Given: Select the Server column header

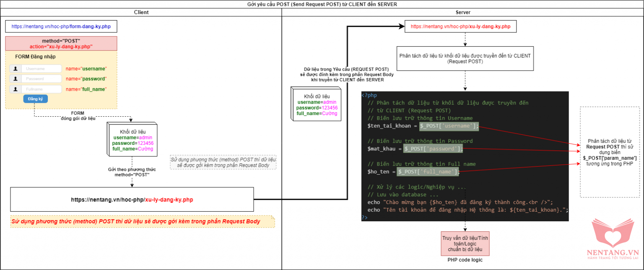Looking at the screenshot, I should [x=462, y=12].
